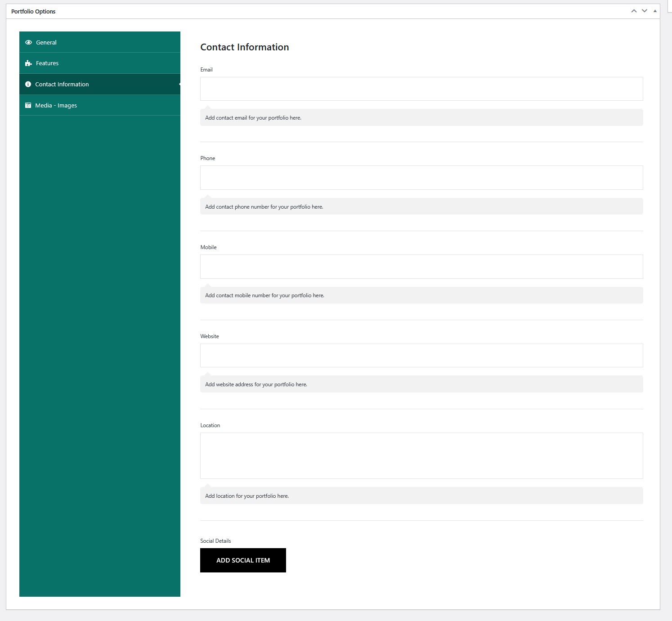Click the Portfolio Options header title
The width and height of the screenshot is (672, 621).
click(33, 12)
